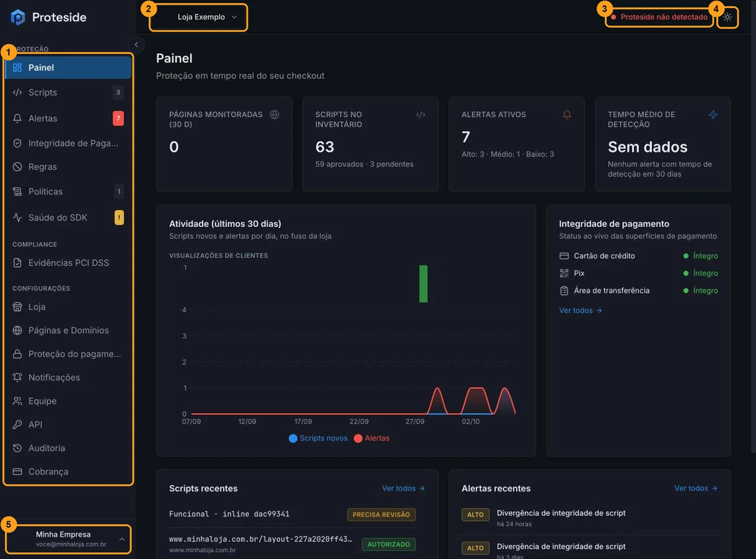Click the Equipe people icon
This screenshot has width=756, height=559.
tap(17, 401)
